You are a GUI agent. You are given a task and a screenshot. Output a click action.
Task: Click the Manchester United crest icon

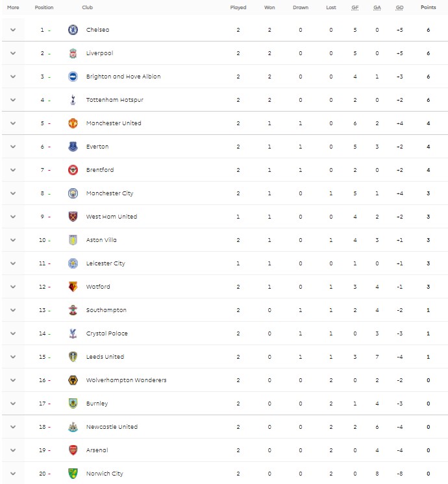pos(73,123)
